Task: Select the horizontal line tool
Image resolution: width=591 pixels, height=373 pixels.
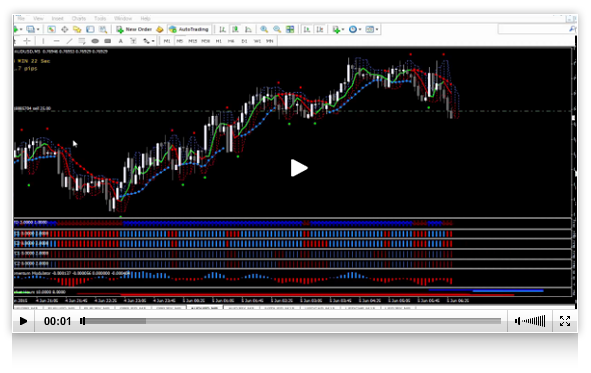Action: coord(57,41)
